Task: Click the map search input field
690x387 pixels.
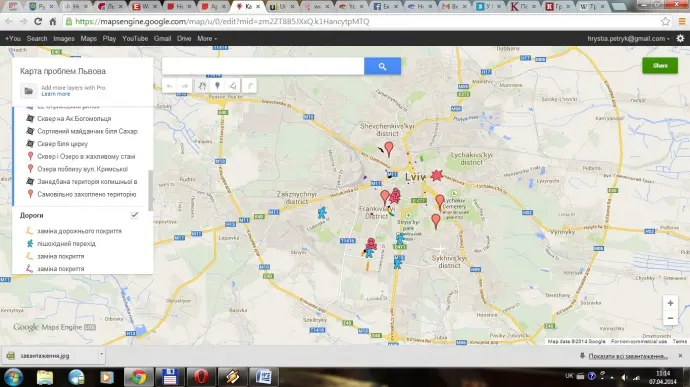Action: point(263,66)
